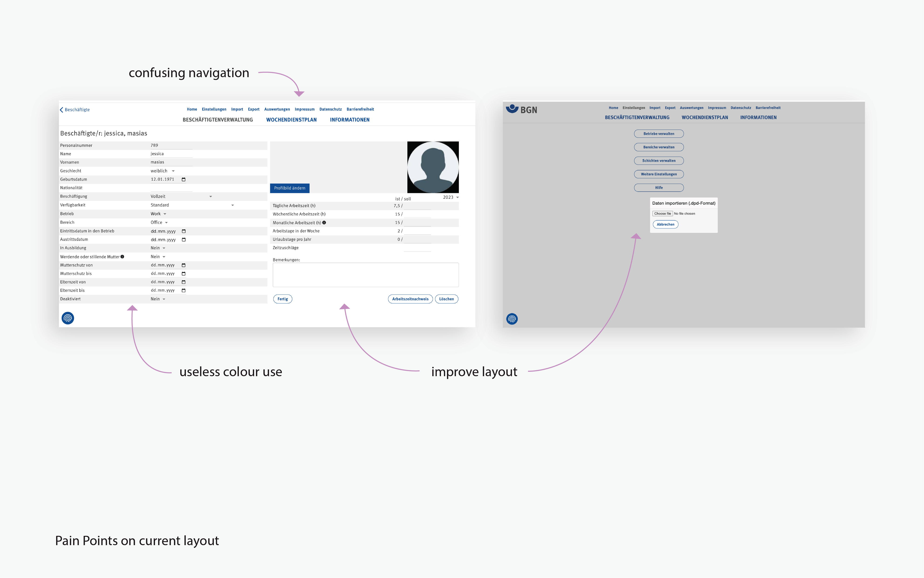
Task: Click the fingerprint icon in employee form window
Action: [68, 318]
